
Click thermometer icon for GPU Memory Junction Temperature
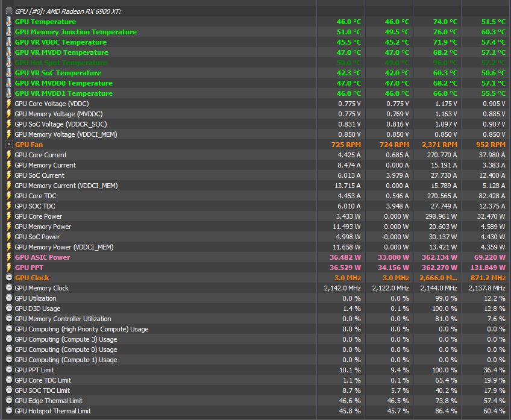tap(9, 32)
